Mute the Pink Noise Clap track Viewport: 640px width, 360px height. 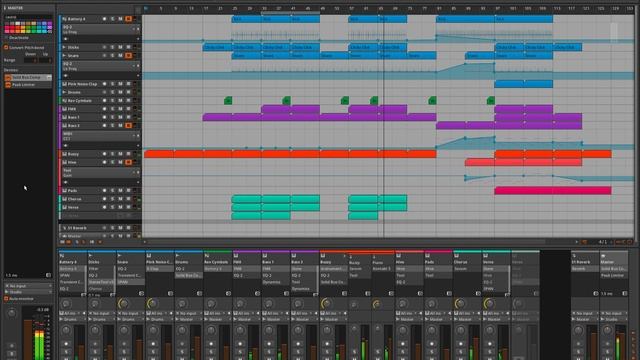coord(120,84)
